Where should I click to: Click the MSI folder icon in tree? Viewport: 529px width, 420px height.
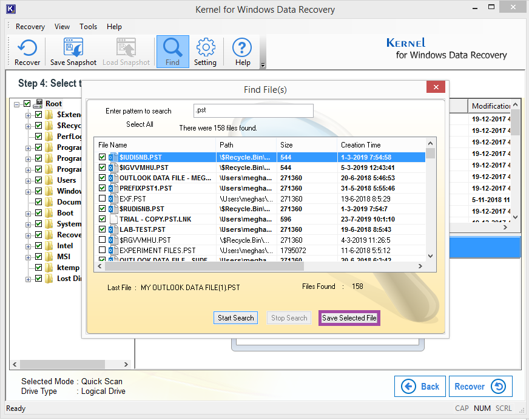(49, 257)
